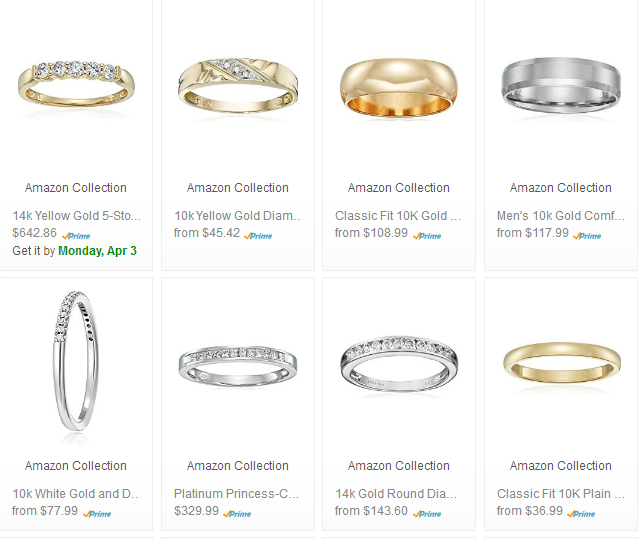The height and width of the screenshot is (540, 639).
Task: Click the Classic Fit 10K Plain title link
Action: (561, 494)
